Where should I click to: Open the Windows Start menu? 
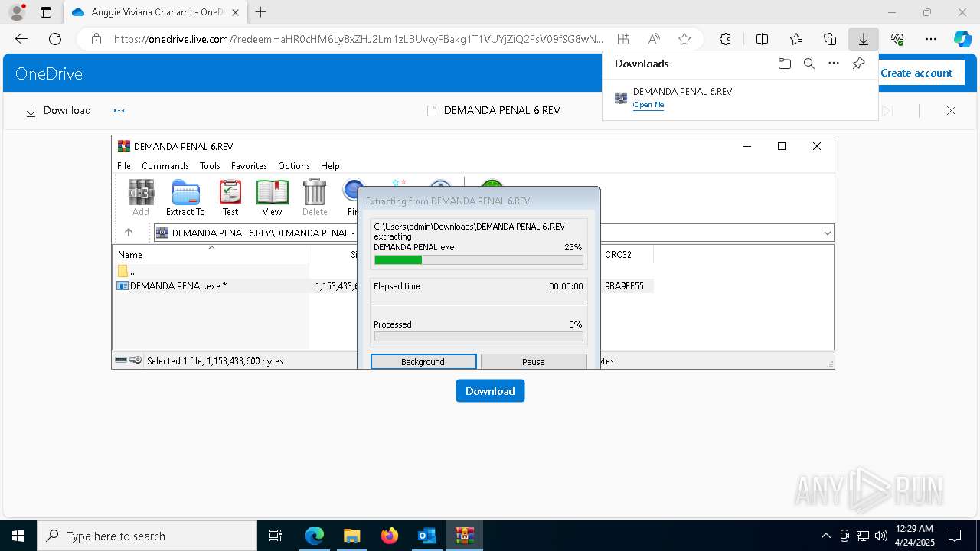tap(18, 536)
